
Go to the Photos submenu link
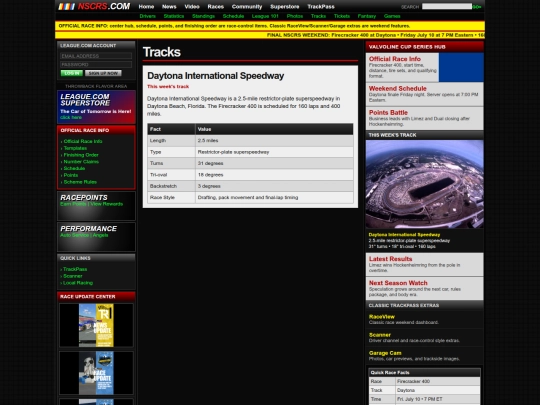[295, 16]
